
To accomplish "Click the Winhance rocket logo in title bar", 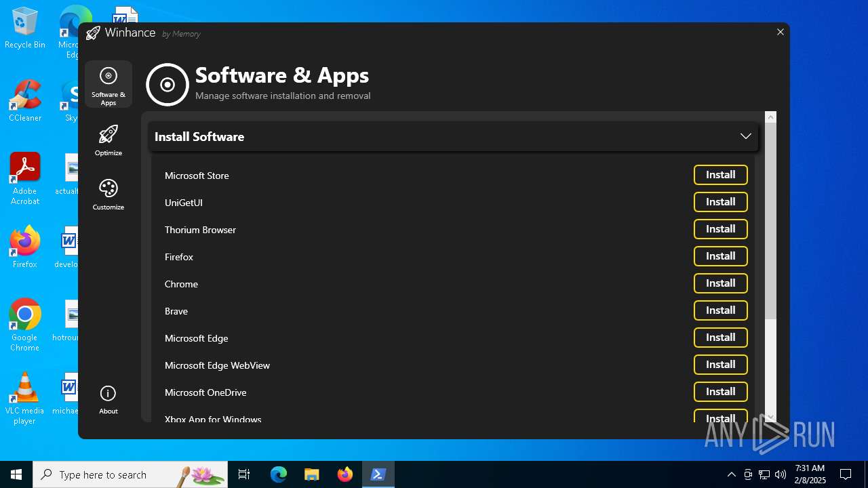I will pos(93,33).
